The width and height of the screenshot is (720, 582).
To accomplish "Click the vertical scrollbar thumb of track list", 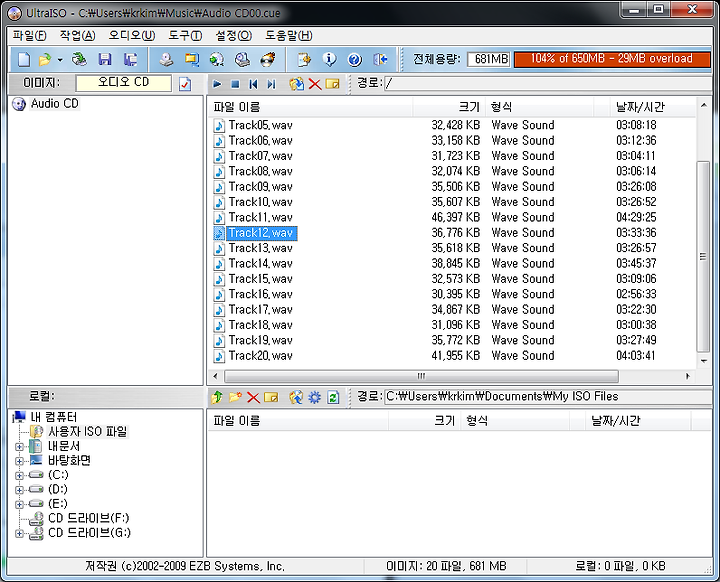I will coord(703,256).
